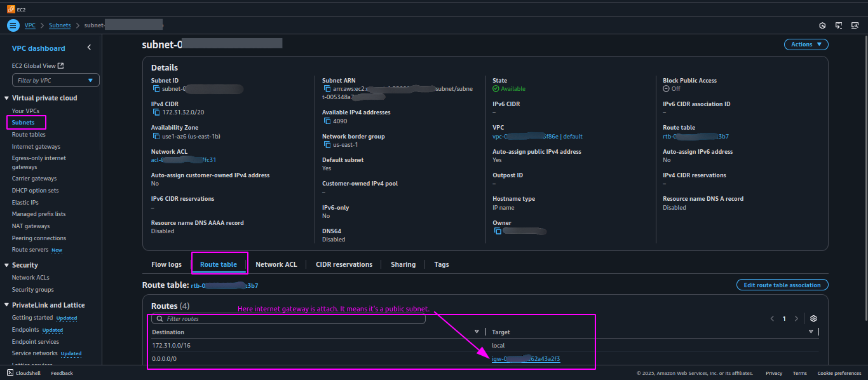Image resolution: width=868 pixels, height=380 pixels.
Task: Open route table link beside Route table heading
Action: [x=224, y=286]
